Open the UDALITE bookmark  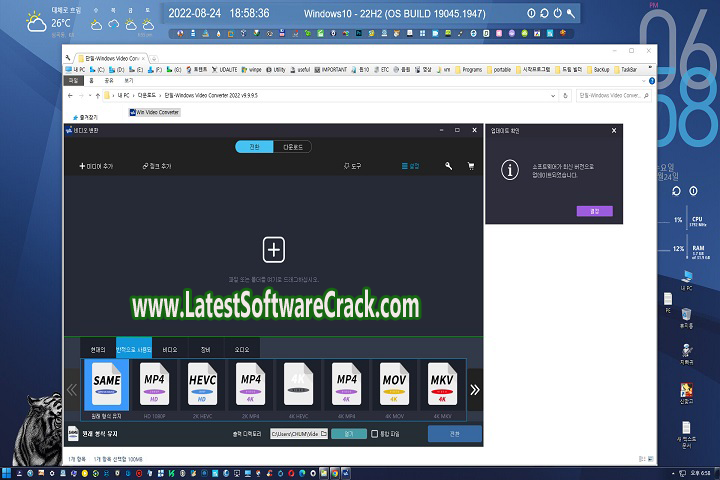click(x=224, y=70)
